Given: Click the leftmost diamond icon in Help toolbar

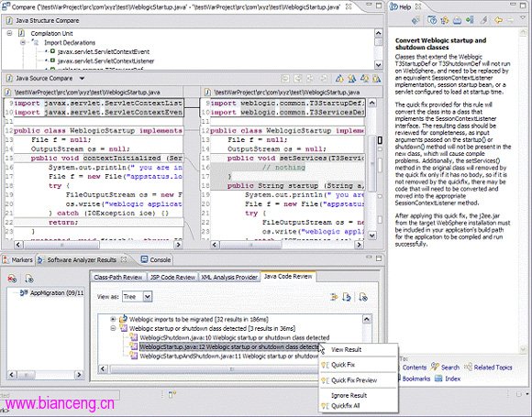Looking at the screenshot, I should click(416, 21).
